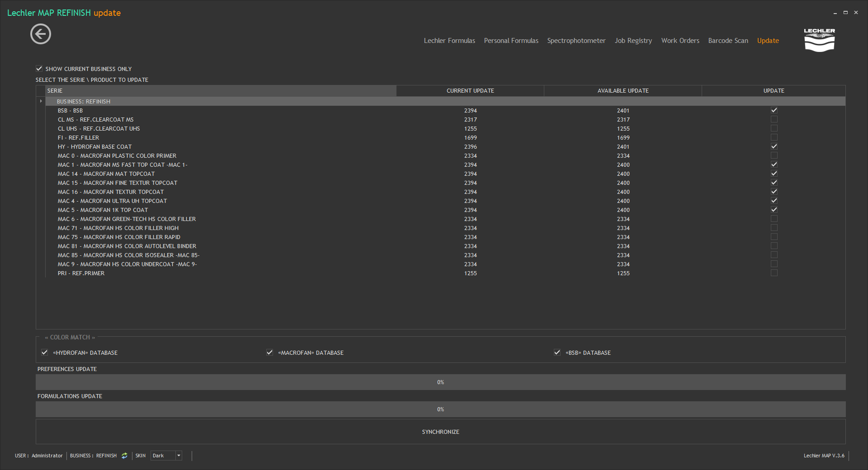868x470 pixels.
Task: Click the Preferences Update progress bar
Action: coord(441,382)
